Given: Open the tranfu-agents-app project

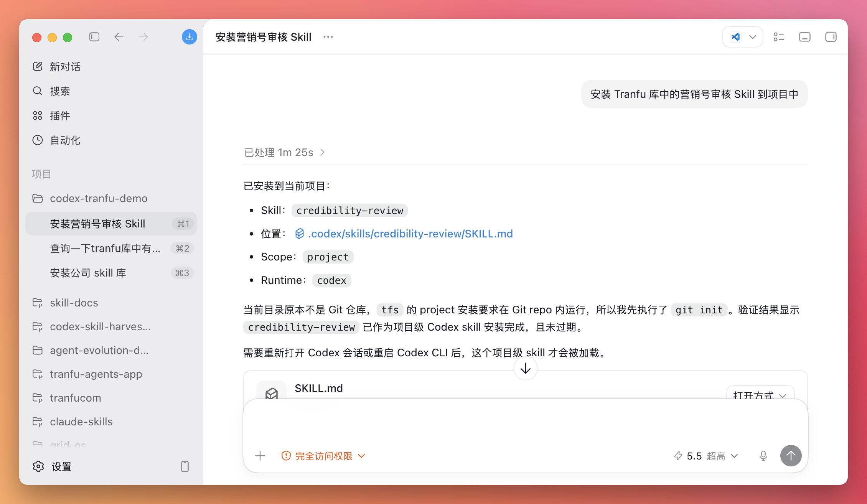Looking at the screenshot, I should coord(111,374).
